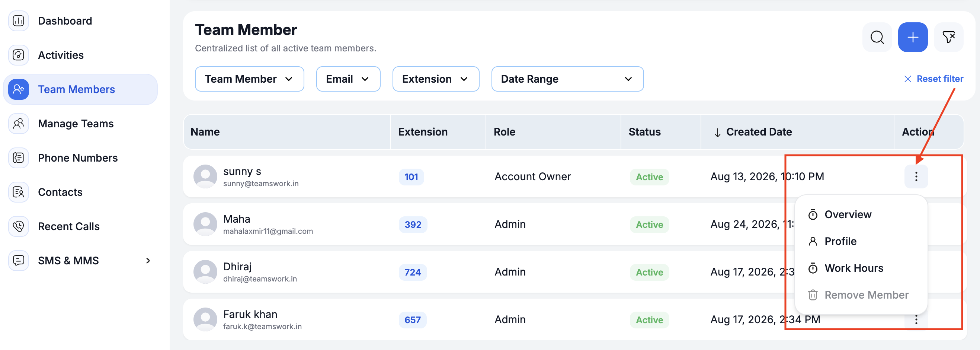Click the Recent Calls phone icon

point(18,227)
